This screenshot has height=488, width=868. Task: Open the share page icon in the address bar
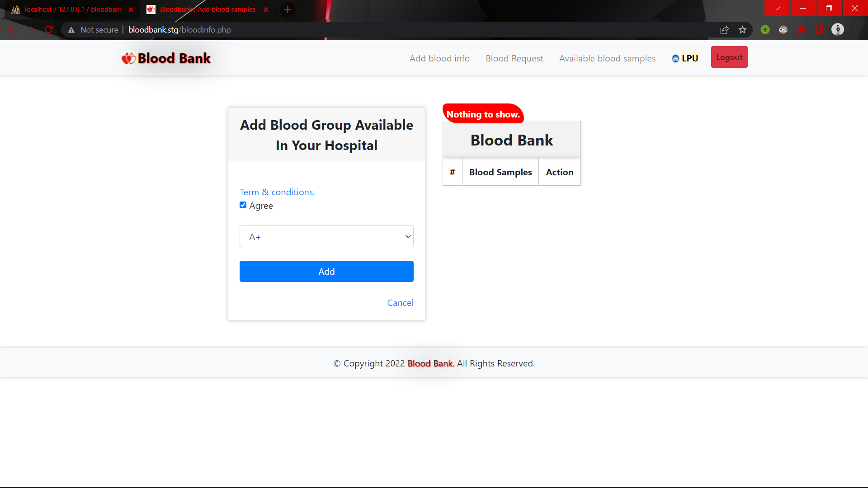(724, 30)
